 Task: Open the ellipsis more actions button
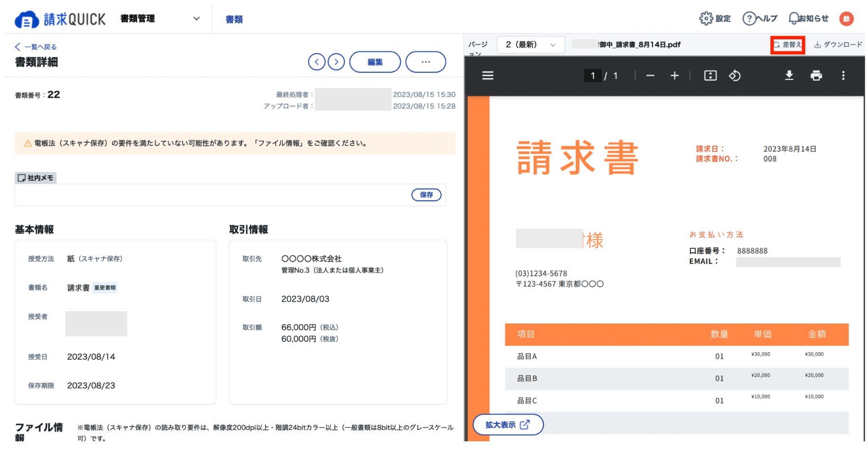pos(426,62)
